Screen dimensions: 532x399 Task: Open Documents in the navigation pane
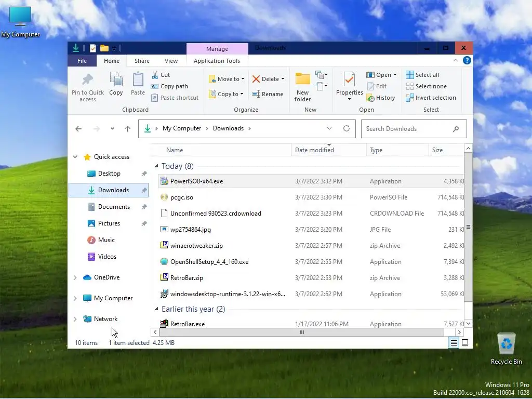coord(114,207)
